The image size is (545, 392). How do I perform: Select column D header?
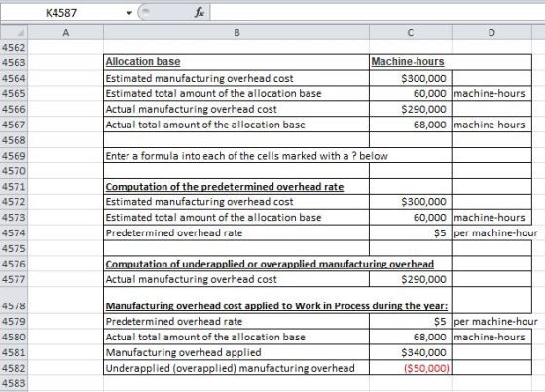491,33
